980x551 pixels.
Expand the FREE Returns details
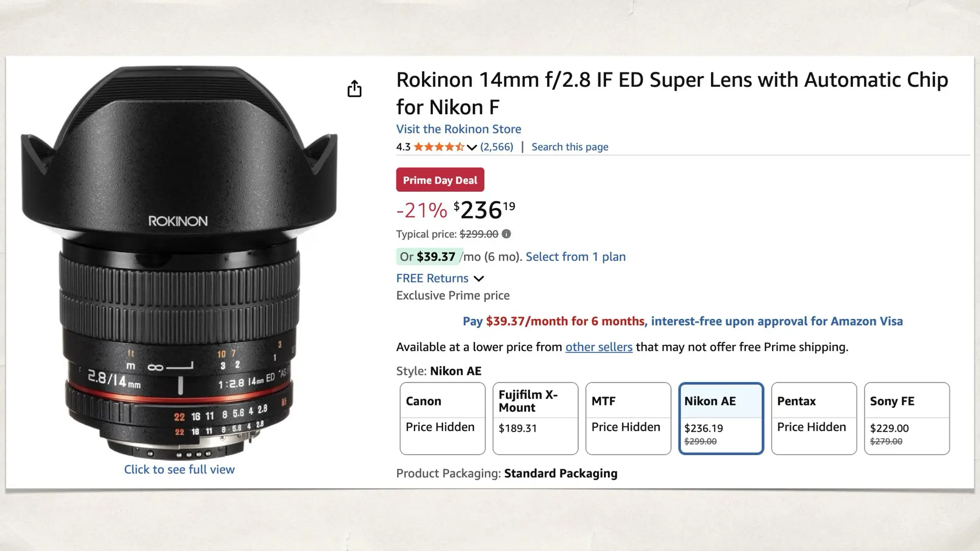coord(432,278)
